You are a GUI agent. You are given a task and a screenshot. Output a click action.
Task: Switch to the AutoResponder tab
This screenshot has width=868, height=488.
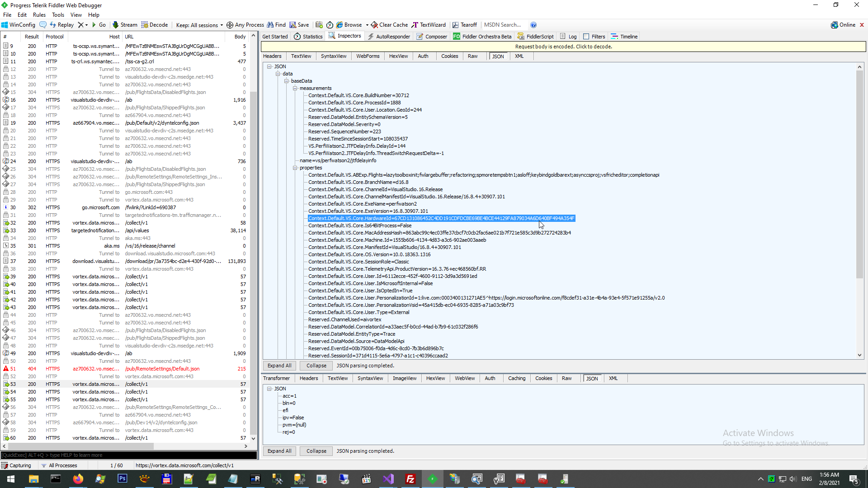(389, 37)
